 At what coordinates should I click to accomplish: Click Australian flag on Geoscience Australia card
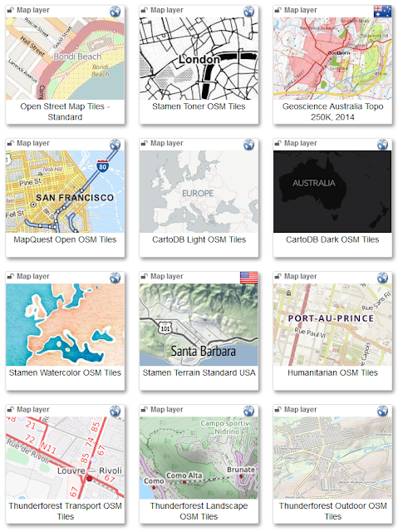click(x=382, y=11)
